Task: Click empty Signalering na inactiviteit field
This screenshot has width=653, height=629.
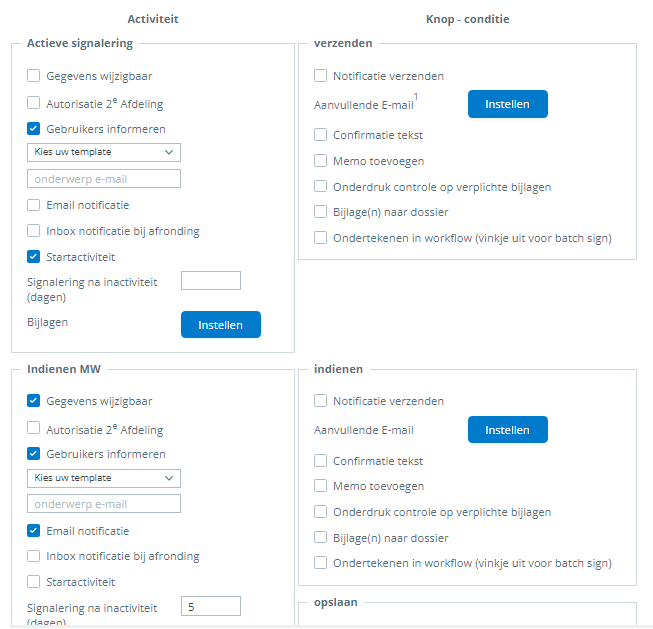Action: pos(211,281)
